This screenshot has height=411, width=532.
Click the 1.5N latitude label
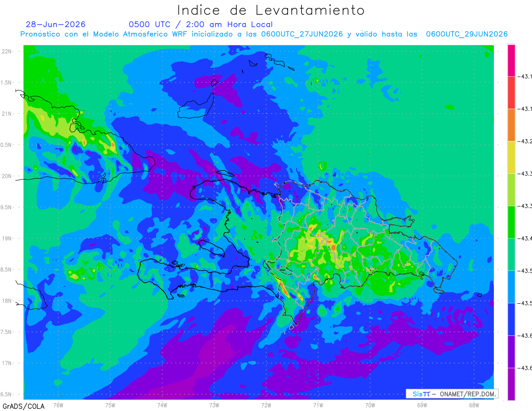click(7, 82)
